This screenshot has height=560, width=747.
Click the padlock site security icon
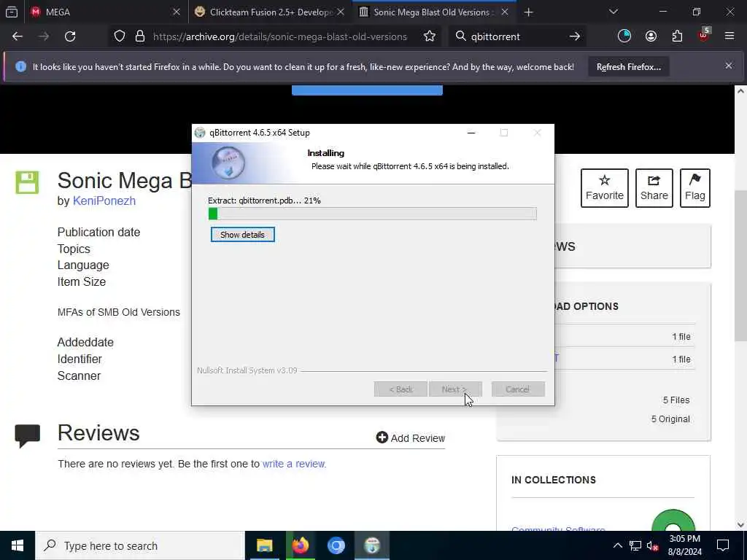pos(140,36)
